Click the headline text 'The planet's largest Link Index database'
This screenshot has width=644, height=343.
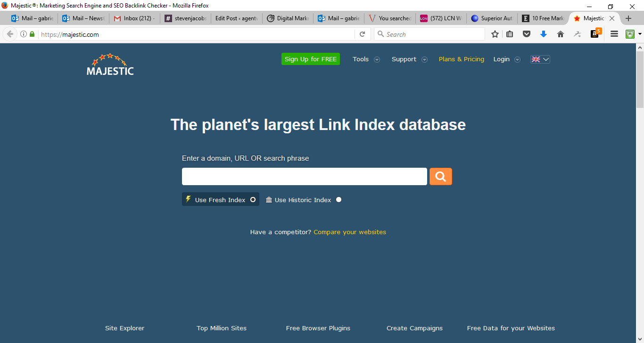pyautogui.click(x=318, y=125)
